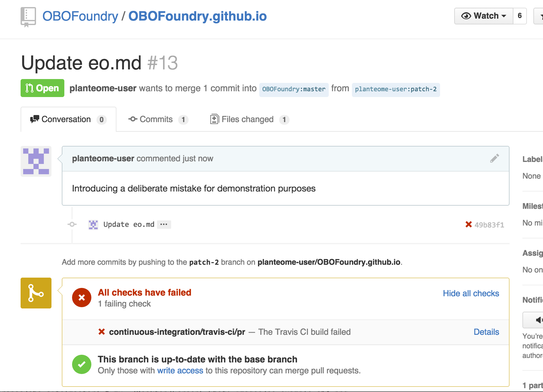Hide all checks

pos(471,293)
